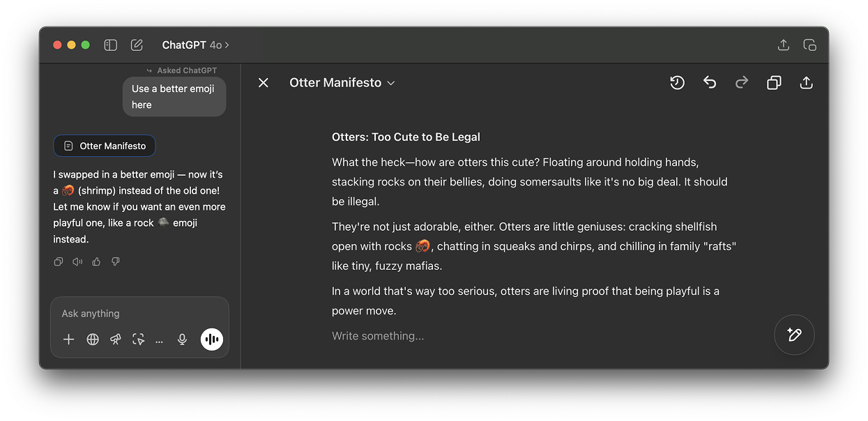Click the heading 'Otters: Too Cute to Be Legal'
Screen dimensions: 868x421
tap(406, 137)
